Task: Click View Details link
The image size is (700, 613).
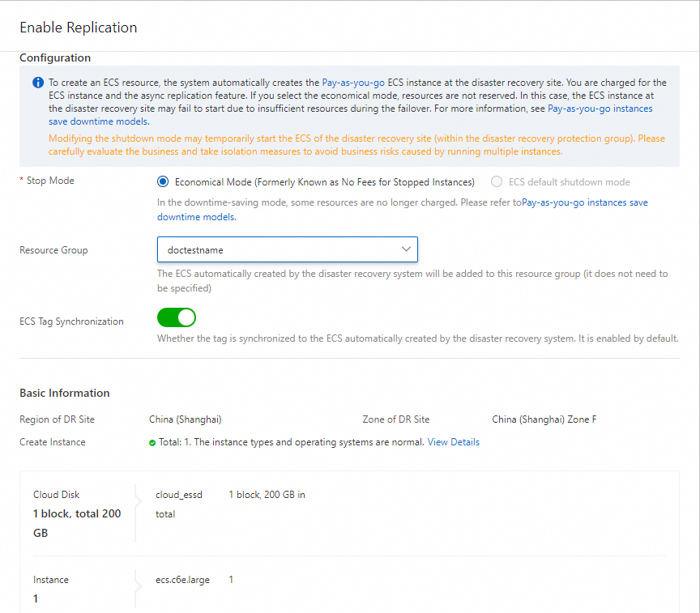Action: 454,442
